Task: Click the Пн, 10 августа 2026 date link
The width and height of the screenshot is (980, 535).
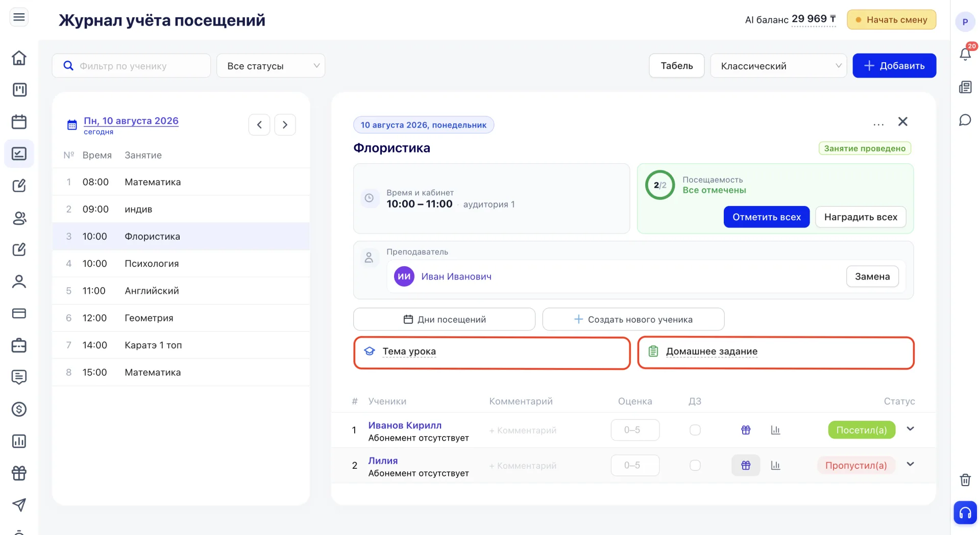Action: (x=131, y=121)
